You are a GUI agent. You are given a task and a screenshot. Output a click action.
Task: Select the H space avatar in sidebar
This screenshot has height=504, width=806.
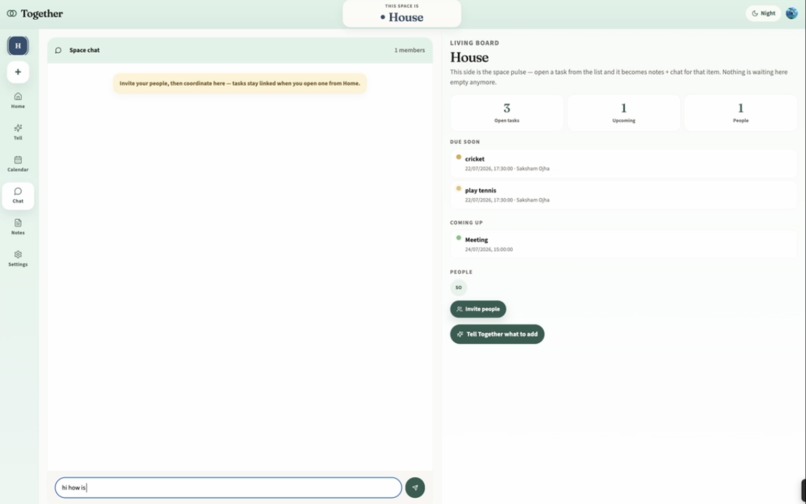[18, 46]
